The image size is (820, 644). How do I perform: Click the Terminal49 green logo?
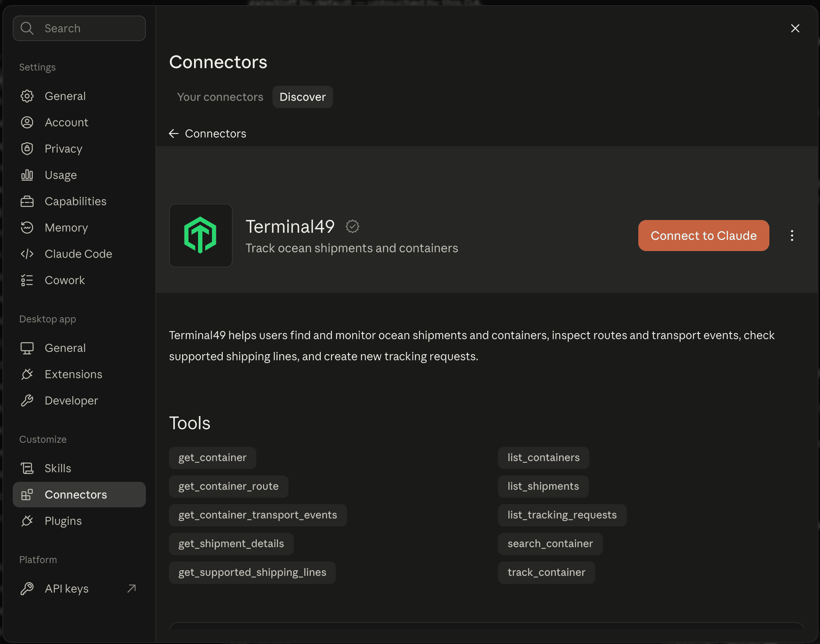pyautogui.click(x=200, y=235)
